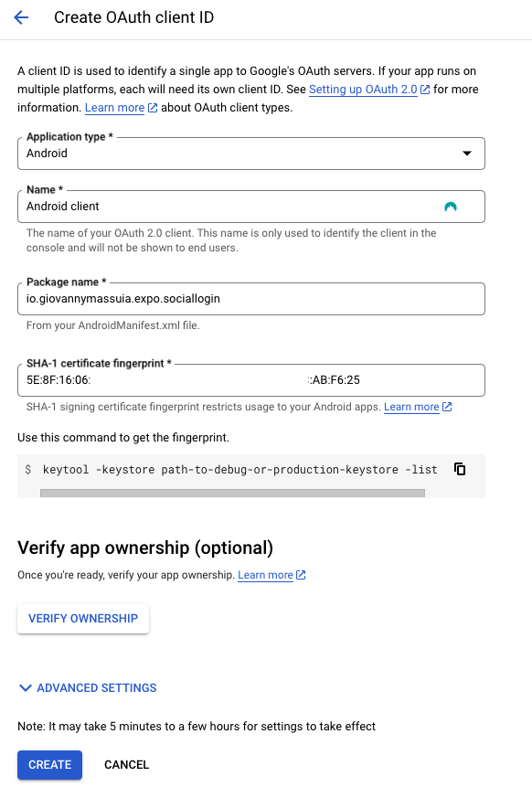The width and height of the screenshot is (532, 787).
Task: Click the horizontal scrollbar under keytool command
Action: click(x=232, y=494)
